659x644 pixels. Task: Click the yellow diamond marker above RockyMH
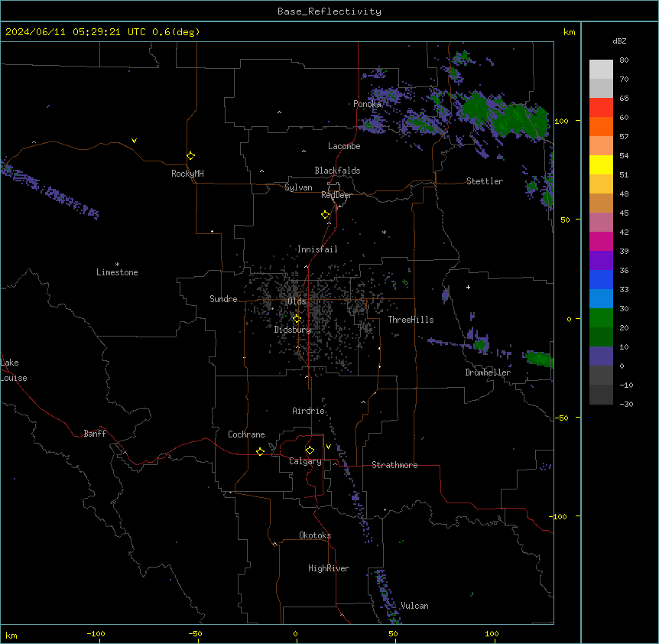click(191, 156)
